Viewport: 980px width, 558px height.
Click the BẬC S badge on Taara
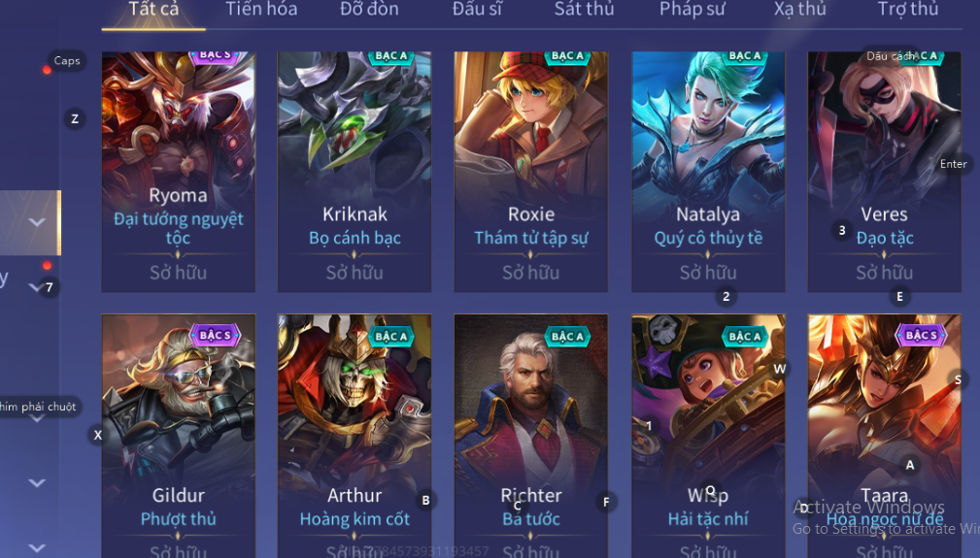click(922, 335)
